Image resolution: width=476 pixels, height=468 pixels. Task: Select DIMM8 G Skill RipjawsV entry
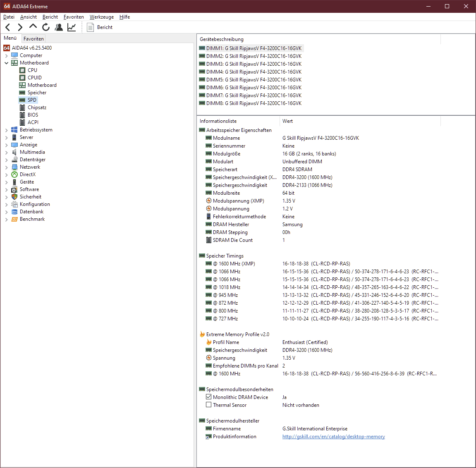pos(251,103)
